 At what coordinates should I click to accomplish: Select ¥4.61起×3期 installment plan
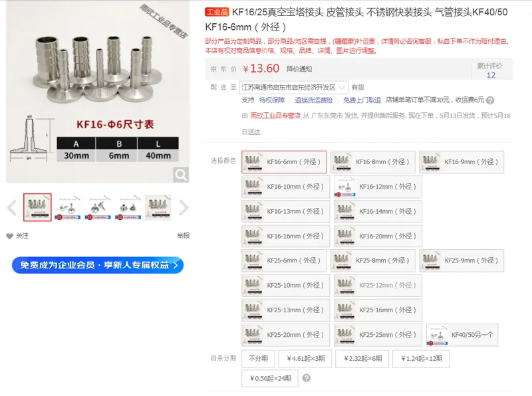tap(305, 359)
